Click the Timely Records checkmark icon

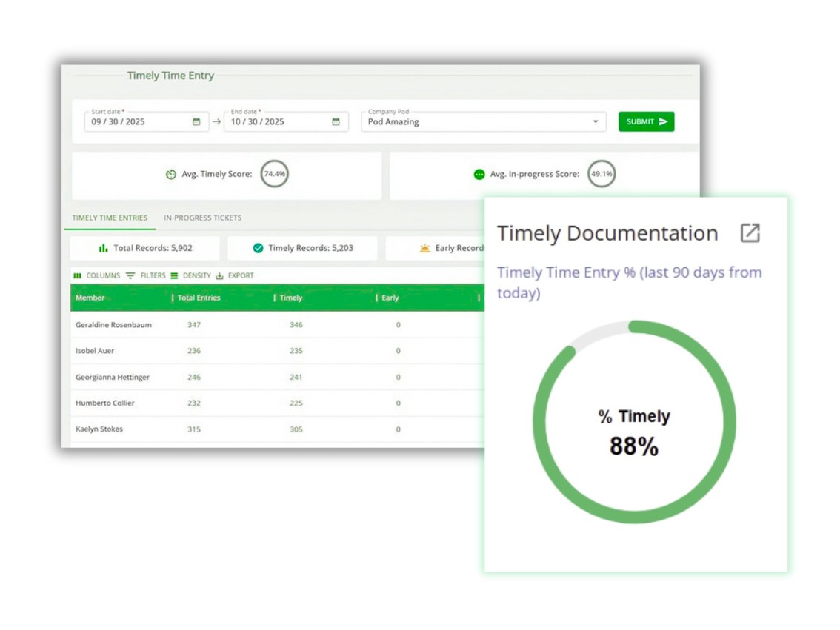click(258, 249)
